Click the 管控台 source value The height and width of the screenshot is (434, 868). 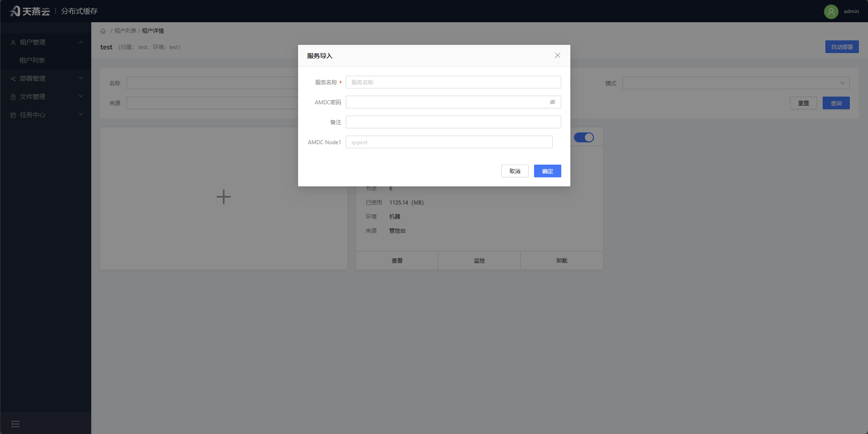tap(397, 231)
